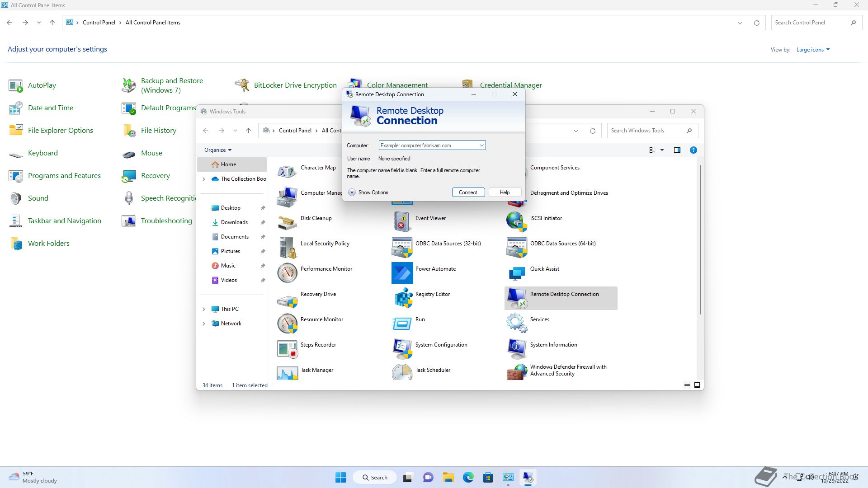Click Windows Tools vertical scrollbar

point(700,239)
